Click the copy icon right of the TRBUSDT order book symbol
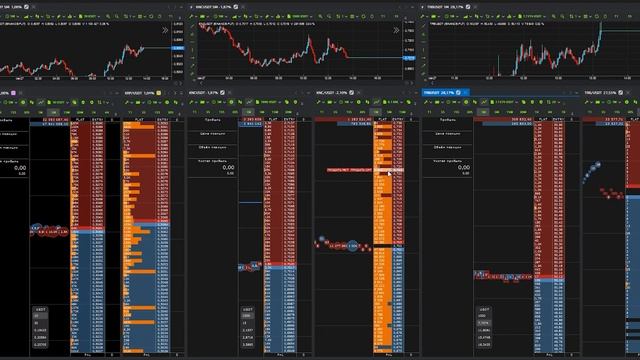640x360 pixels. click(x=523, y=102)
